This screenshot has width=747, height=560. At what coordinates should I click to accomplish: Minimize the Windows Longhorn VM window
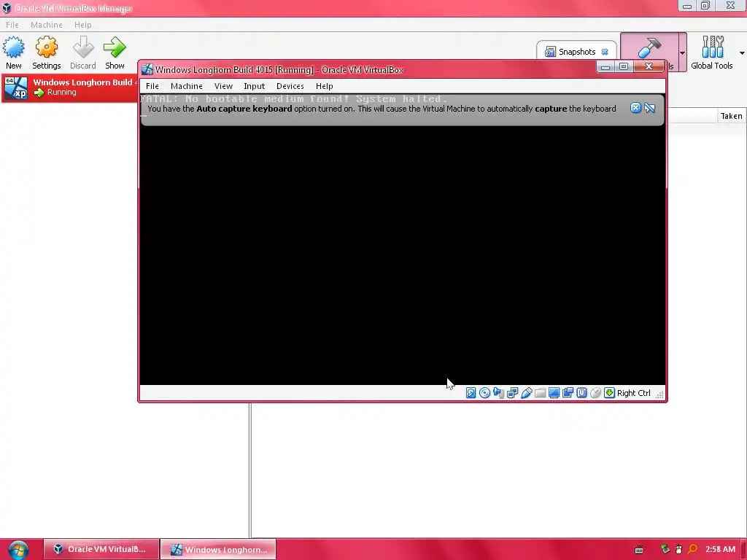[605, 66]
